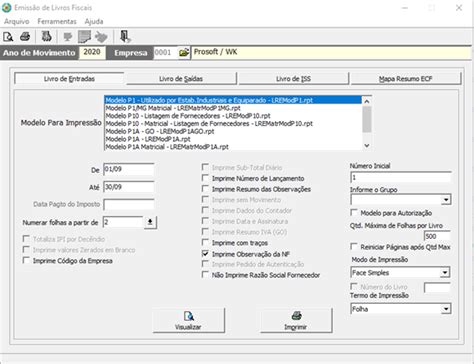Toggle Imprime Sub-Total Diário checkbox
The width and height of the screenshot is (474, 364).
(205, 167)
